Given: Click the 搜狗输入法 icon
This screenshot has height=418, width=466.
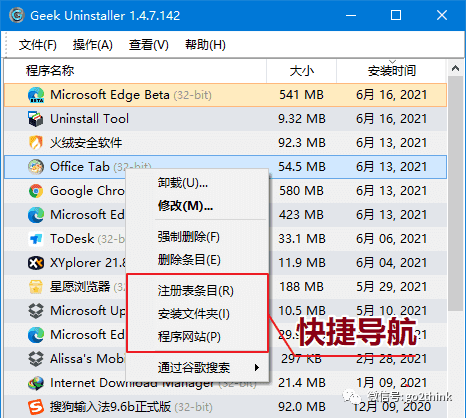Looking at the screenshot, I should (36, 407).
